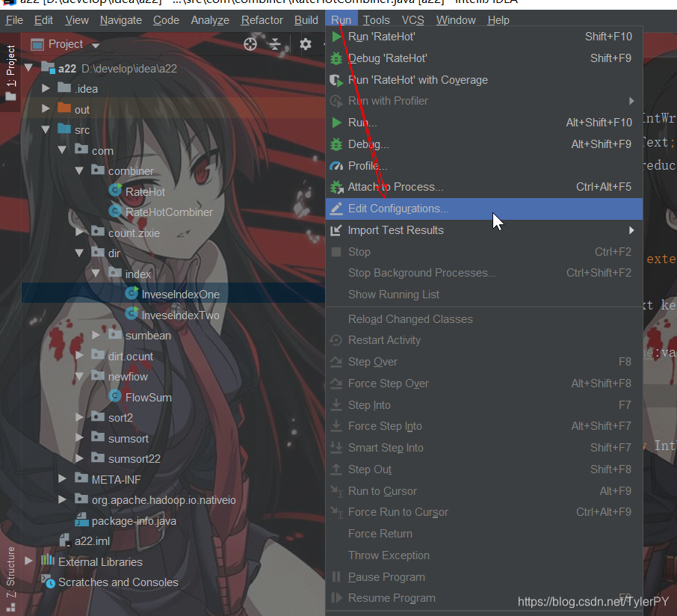677x616 pixels.
Task: Select Reload Changed Classes
Action: pyautogui.click(x=484, y=319)
